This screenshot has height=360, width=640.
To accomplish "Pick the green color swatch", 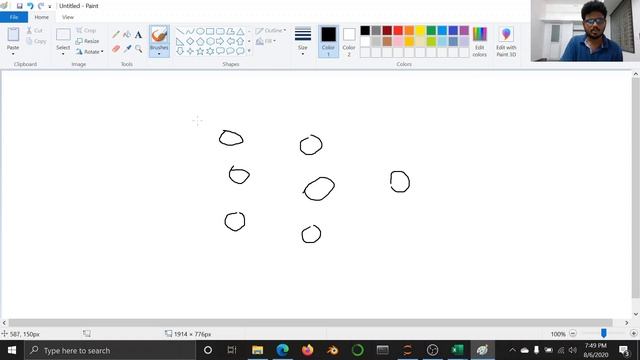I will (x=431, y=31).
